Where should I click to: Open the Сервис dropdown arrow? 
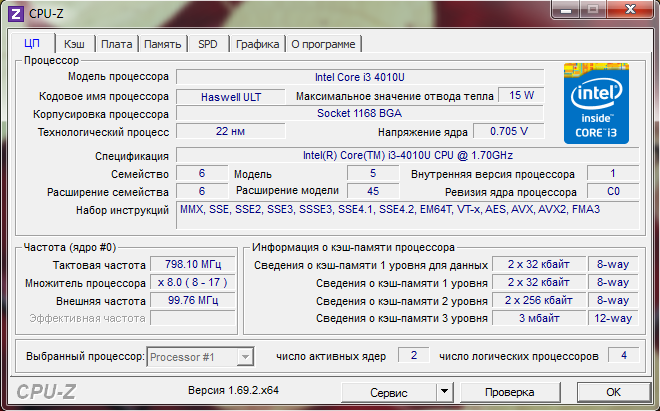pos(444,392)
